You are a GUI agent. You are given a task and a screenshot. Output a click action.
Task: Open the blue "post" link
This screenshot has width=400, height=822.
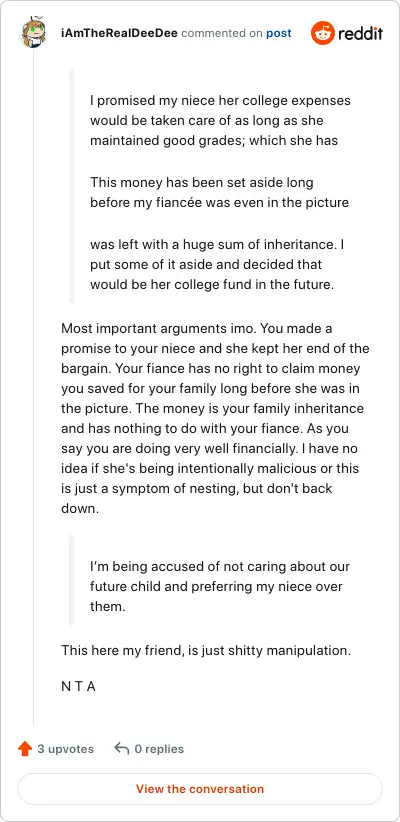(279, 34)
